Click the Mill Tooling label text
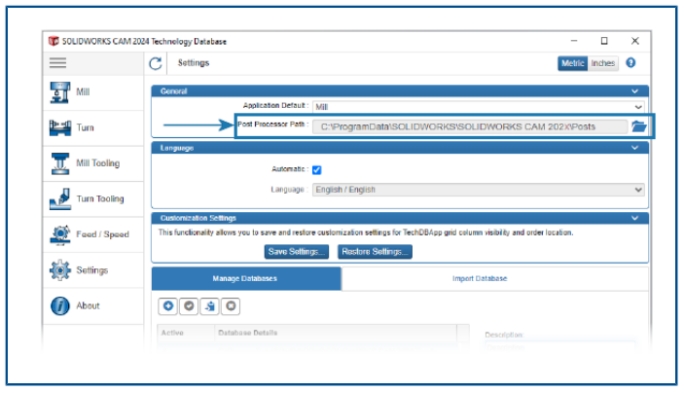The height and width of the screenshot is (393, 684). pyautogui.click(x=98, y=163)
